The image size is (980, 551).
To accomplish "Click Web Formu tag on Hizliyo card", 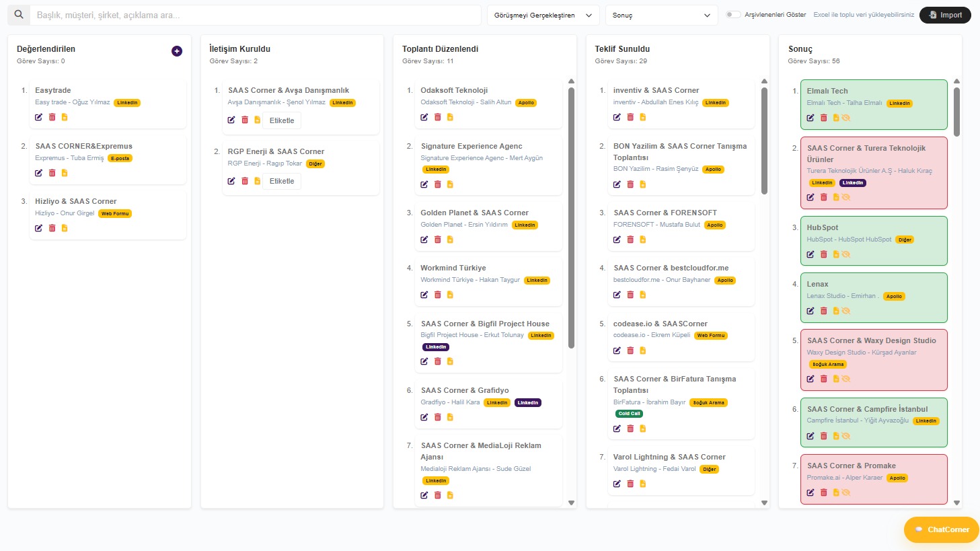I will [115, 214].
